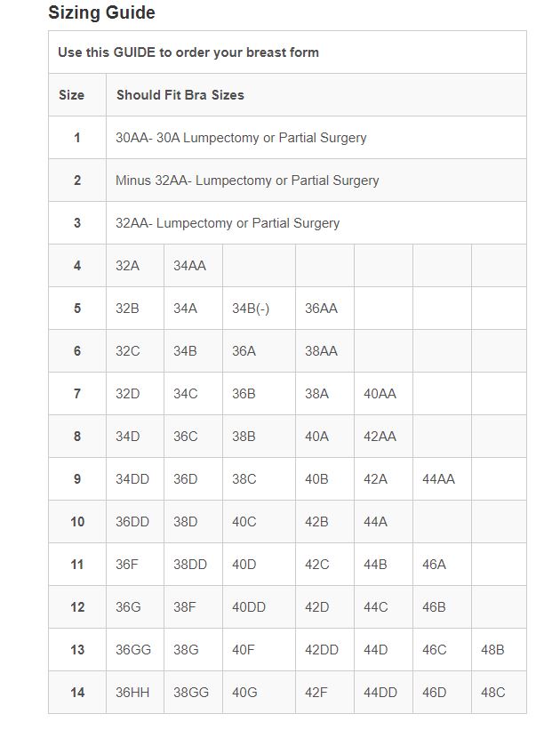
Task: Click the Sizing Guide heading
Action: tap(101, 12)
